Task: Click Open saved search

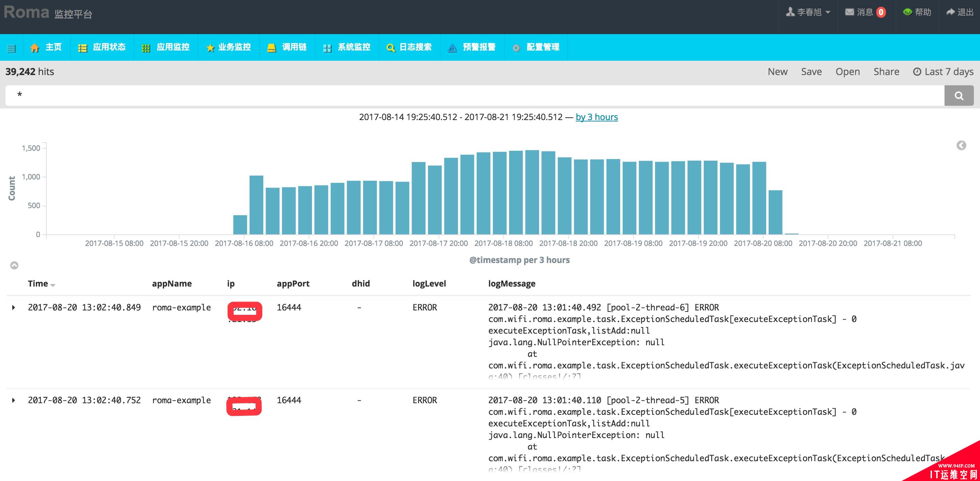Action: [x=847, y=72]
